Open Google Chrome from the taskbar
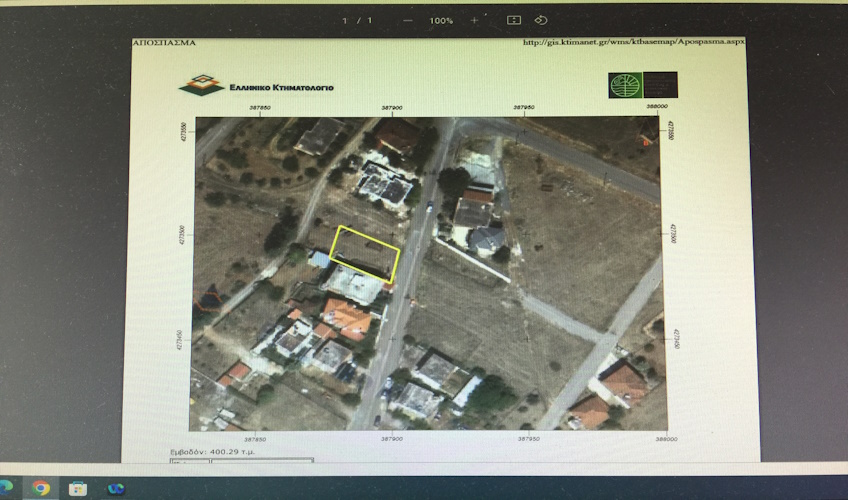 tap(41, 488)
